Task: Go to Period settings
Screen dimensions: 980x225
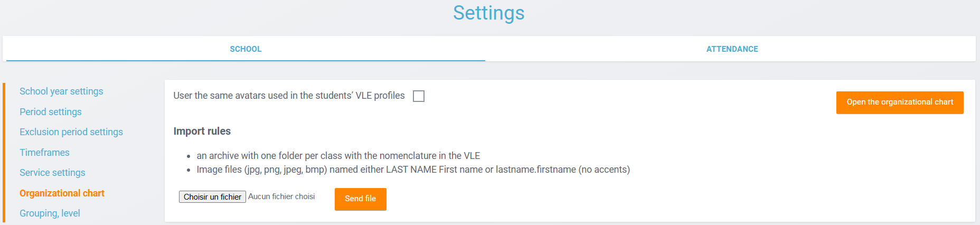Action: [x=51, y=112]
